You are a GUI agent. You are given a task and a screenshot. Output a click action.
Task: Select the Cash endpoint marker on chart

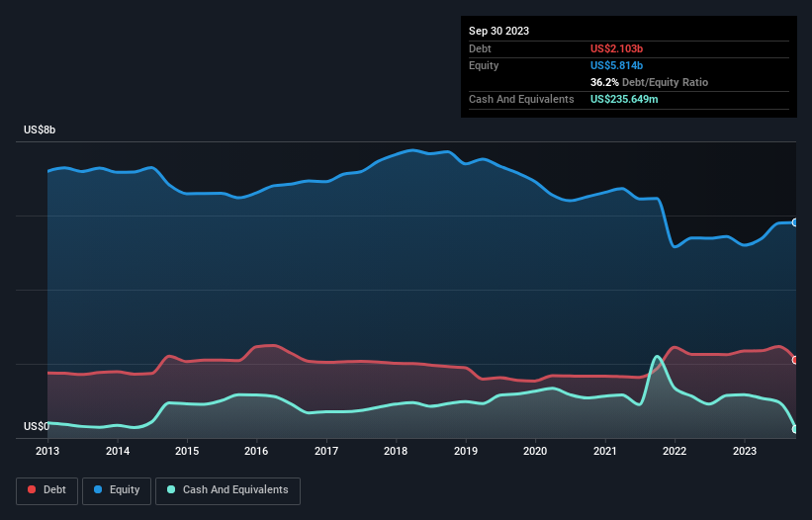click(x=795, y=429)
